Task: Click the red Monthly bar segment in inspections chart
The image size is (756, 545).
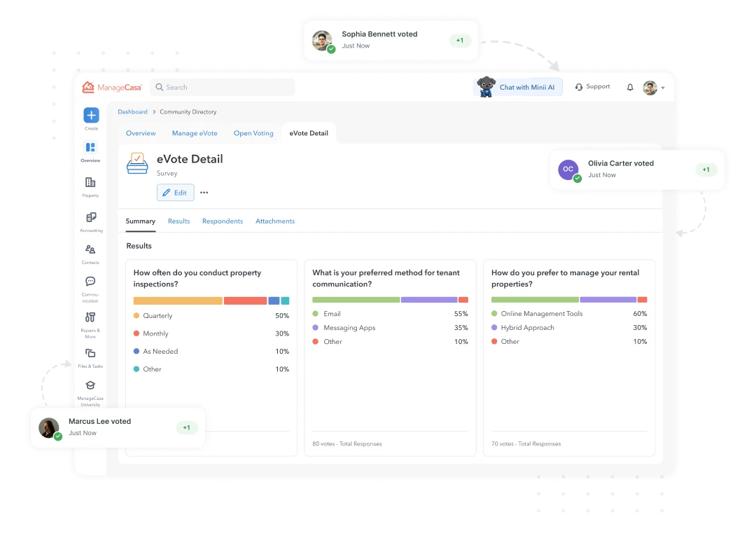Action: 246,301
